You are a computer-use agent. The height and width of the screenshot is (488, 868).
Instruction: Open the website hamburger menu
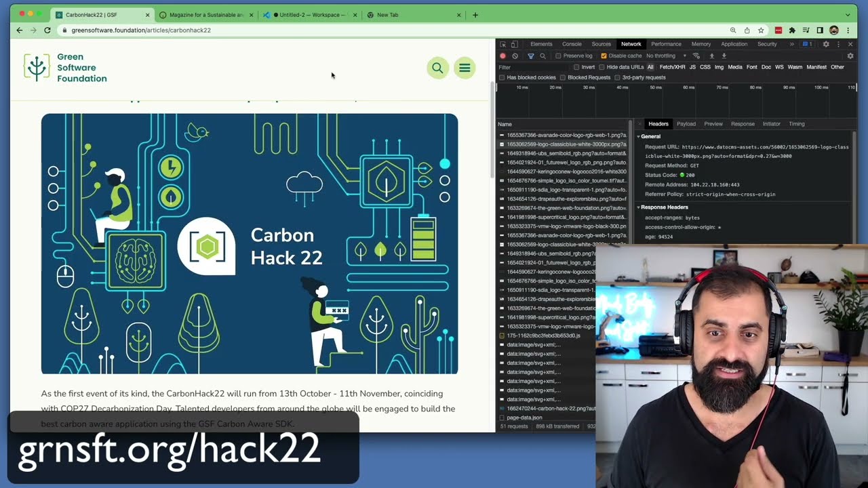click(x=465, y=68)
